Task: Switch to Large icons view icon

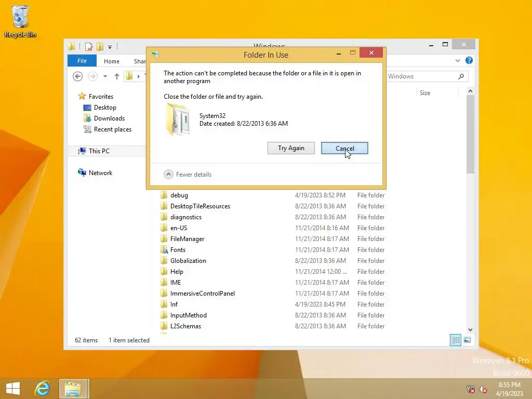Action: click(467, 340)
